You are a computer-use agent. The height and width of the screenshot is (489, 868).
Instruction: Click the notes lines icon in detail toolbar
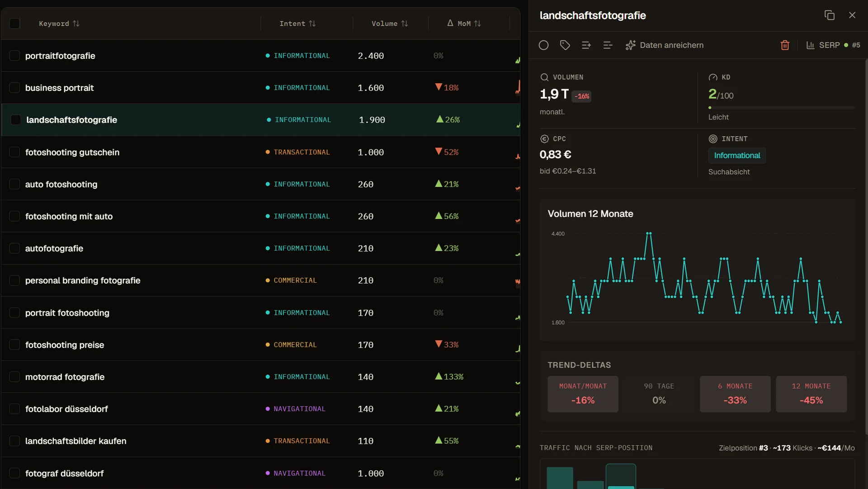click(x=608, y=45)
